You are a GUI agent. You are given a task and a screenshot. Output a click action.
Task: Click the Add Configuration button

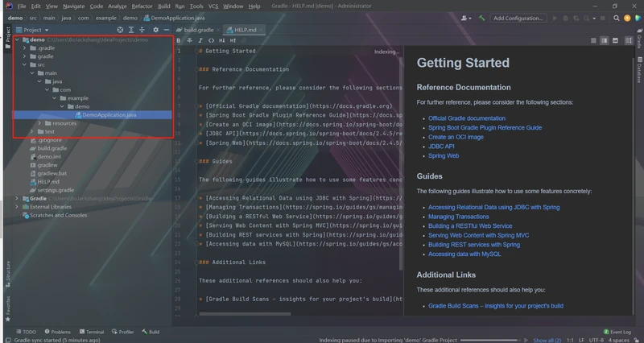point(518,18)
